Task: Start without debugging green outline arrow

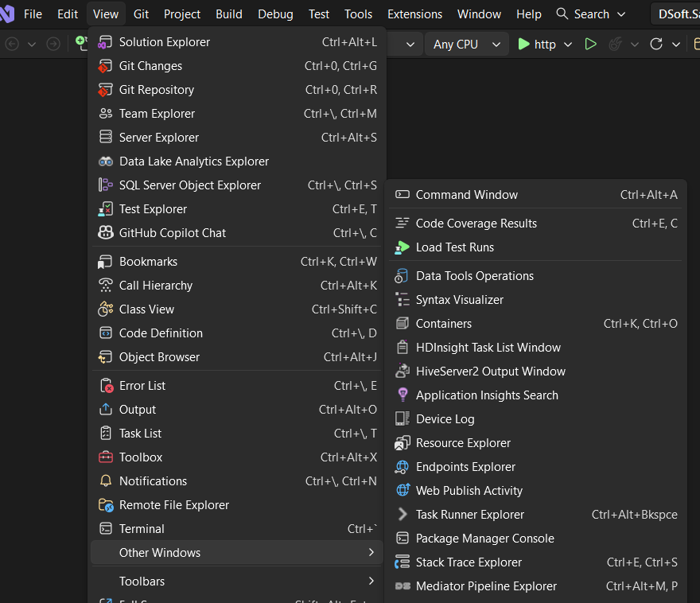Action: click(x=590, y=45)
